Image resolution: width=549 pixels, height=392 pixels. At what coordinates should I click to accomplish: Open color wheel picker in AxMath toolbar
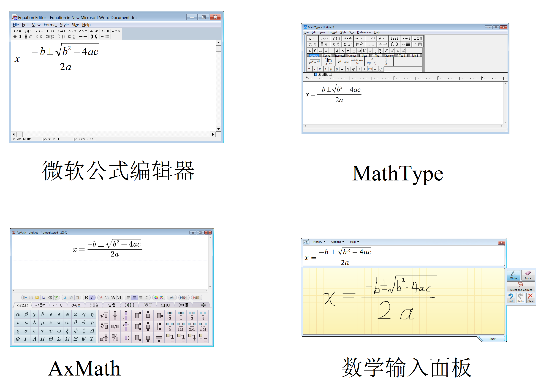pyautogui.click(x=156, y=298)
